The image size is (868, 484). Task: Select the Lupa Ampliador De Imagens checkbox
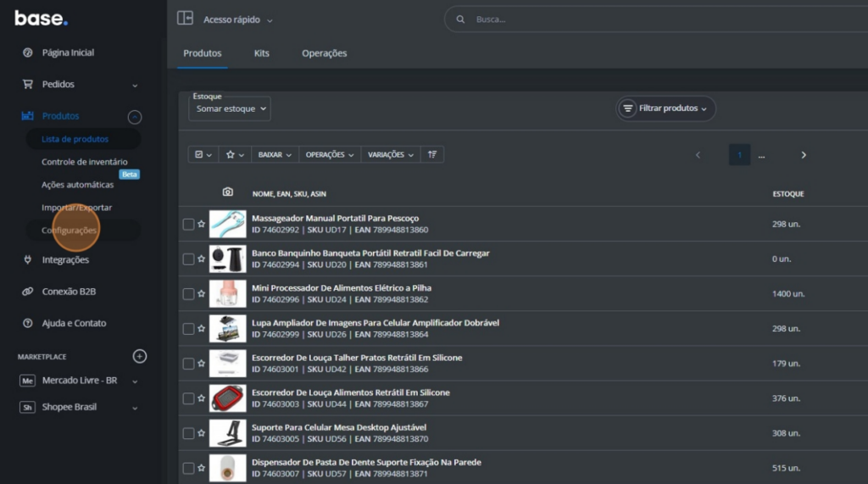(x=188, y=329)
